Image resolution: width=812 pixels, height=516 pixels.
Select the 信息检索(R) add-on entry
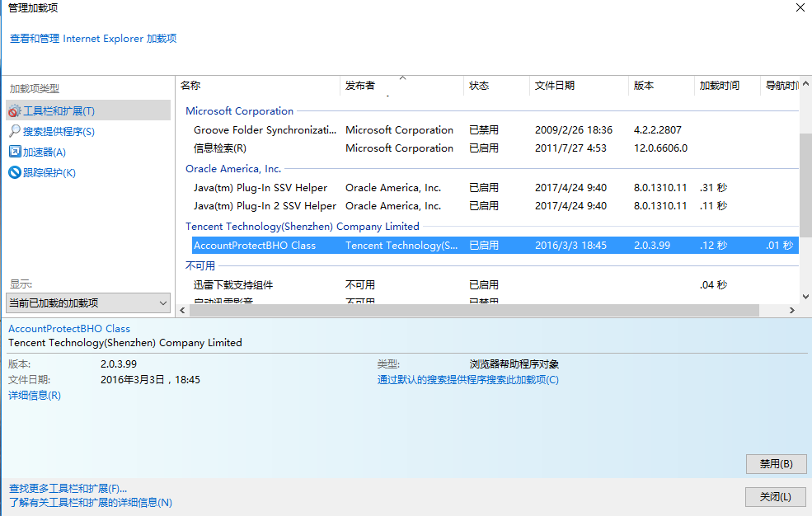(x=220, y=148)
